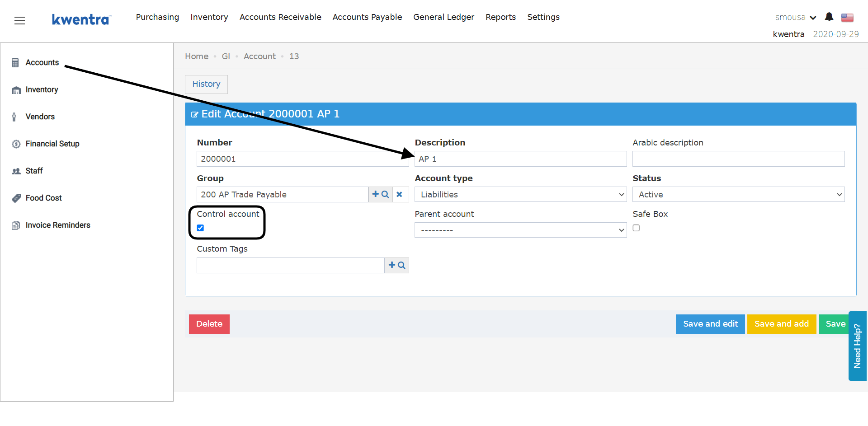Click the US flag language icon
The width and height of the screenshot is (868, 426).
[x=847, y=18]
